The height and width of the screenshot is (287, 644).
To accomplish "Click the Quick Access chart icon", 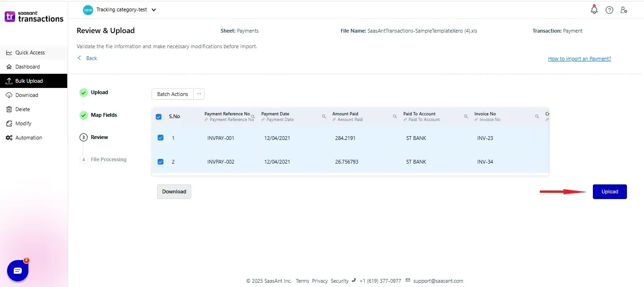I will (9, 52).
